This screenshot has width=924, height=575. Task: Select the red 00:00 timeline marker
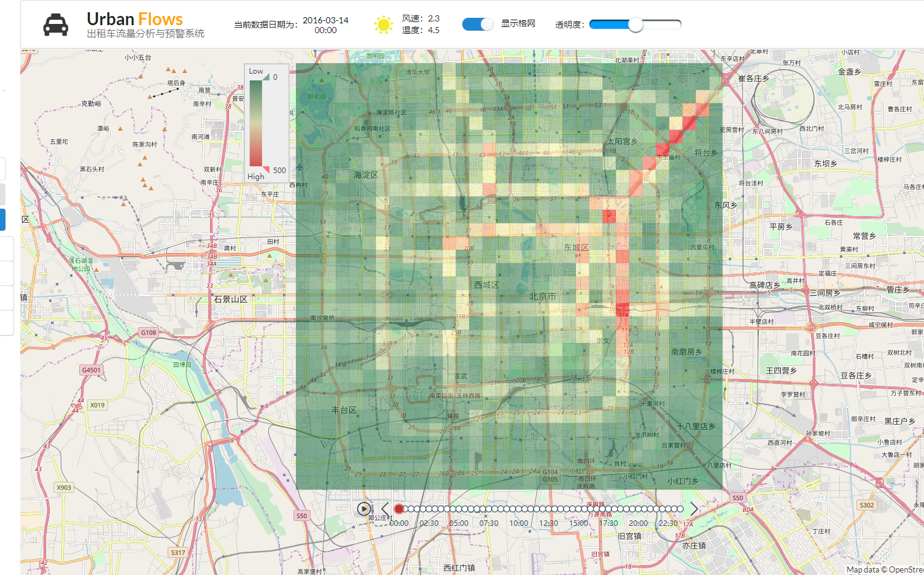(398, 509)
